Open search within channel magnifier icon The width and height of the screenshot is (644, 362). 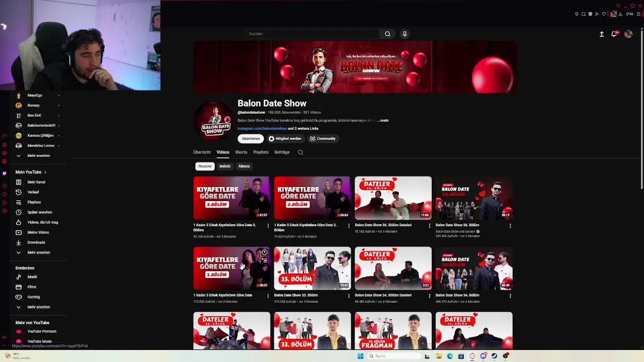(300, 152)
